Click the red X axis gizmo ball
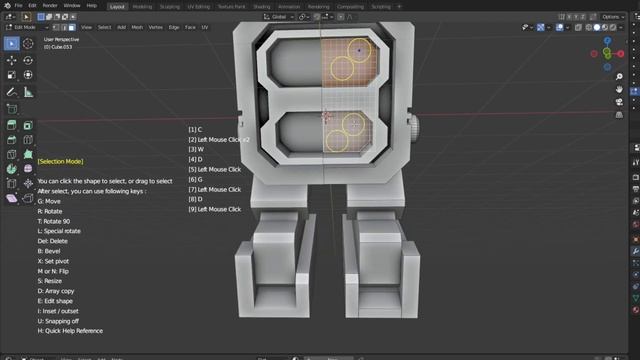Viewport: 640px width, 360px height. [620, 54]
